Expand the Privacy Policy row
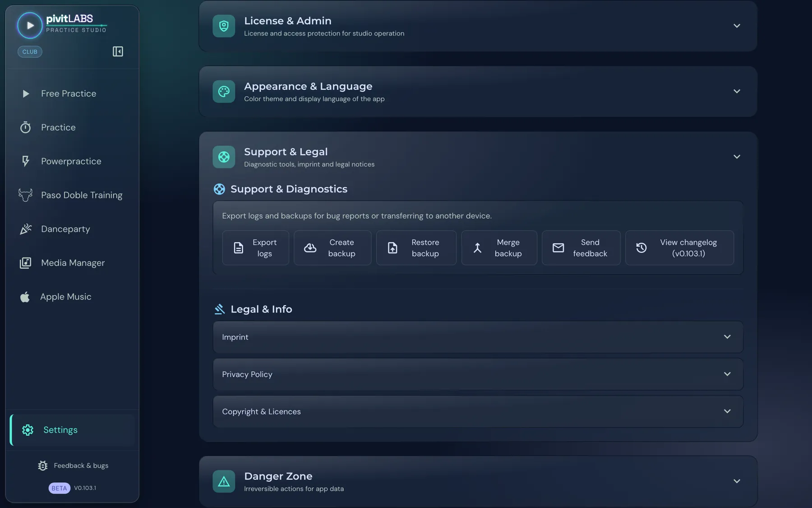This screenshot has width=812, height=508. tap(478, 374)
